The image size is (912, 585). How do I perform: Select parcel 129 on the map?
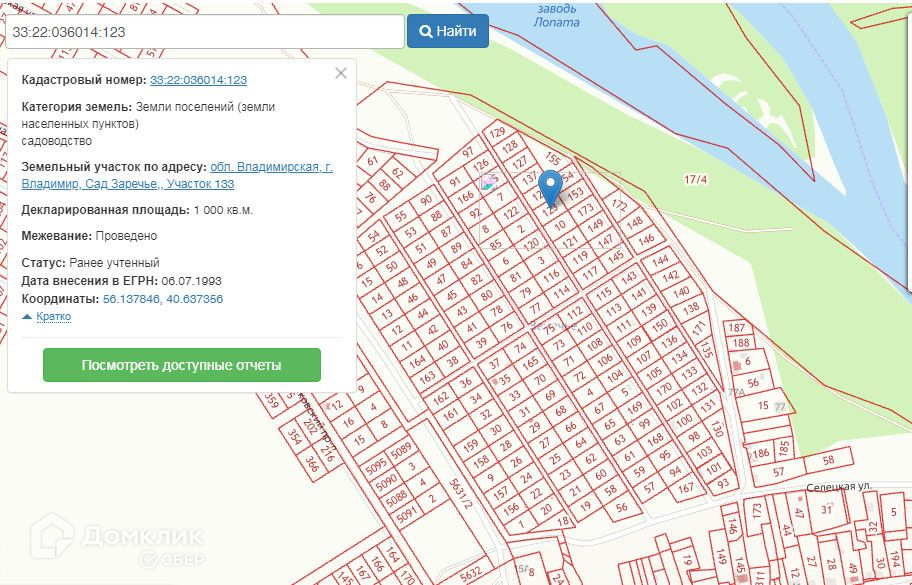coord(497,133)
